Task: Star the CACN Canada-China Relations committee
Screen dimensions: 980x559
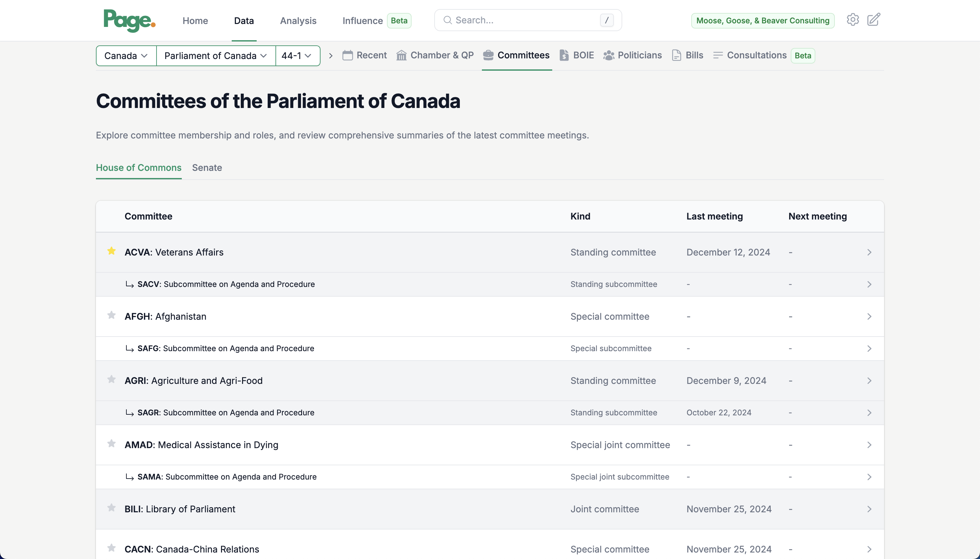Action: pos(111,548)
